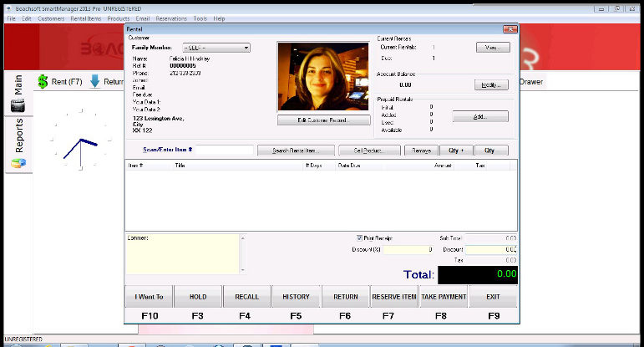The width and height of the screenshot is (644, 347).
Task: Open the Customers menu
Action: 51,18
